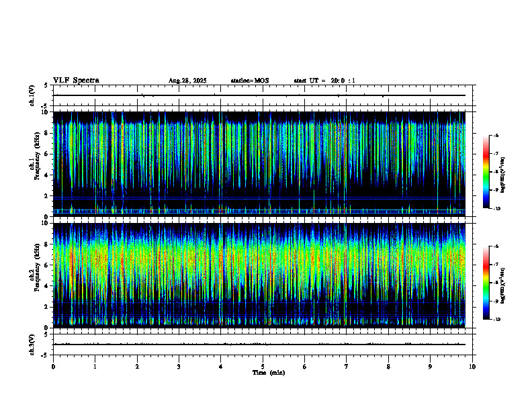This screenshot has height=411, width=532.
Task: Click the ch.1 spectrogram panel
Action: point(259,164)
